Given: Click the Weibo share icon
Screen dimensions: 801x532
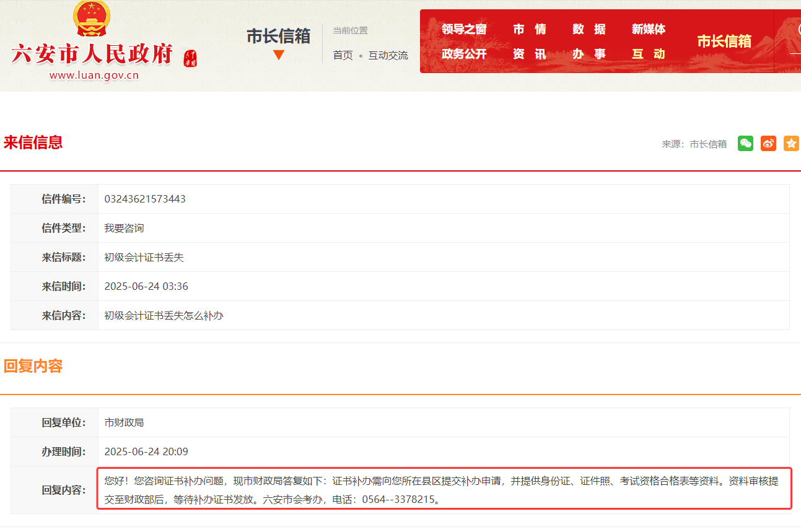Looking at the screenshot, I should (x=768, y=143).
